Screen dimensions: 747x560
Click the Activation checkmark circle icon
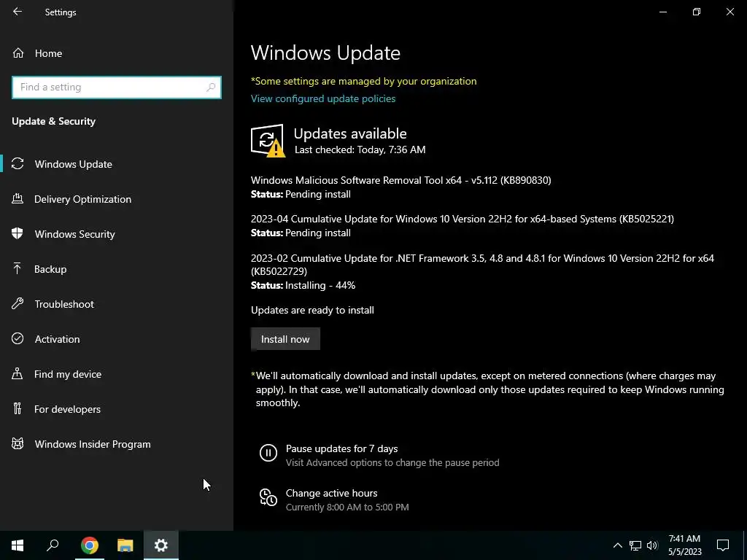click(18, 338)
